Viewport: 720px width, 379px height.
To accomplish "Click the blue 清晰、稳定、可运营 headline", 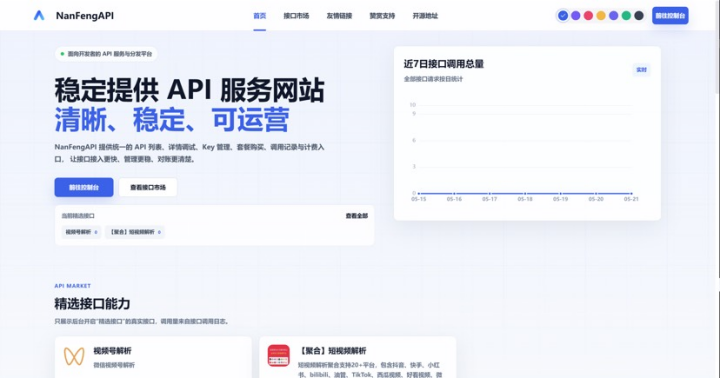I will coord(172,119).
